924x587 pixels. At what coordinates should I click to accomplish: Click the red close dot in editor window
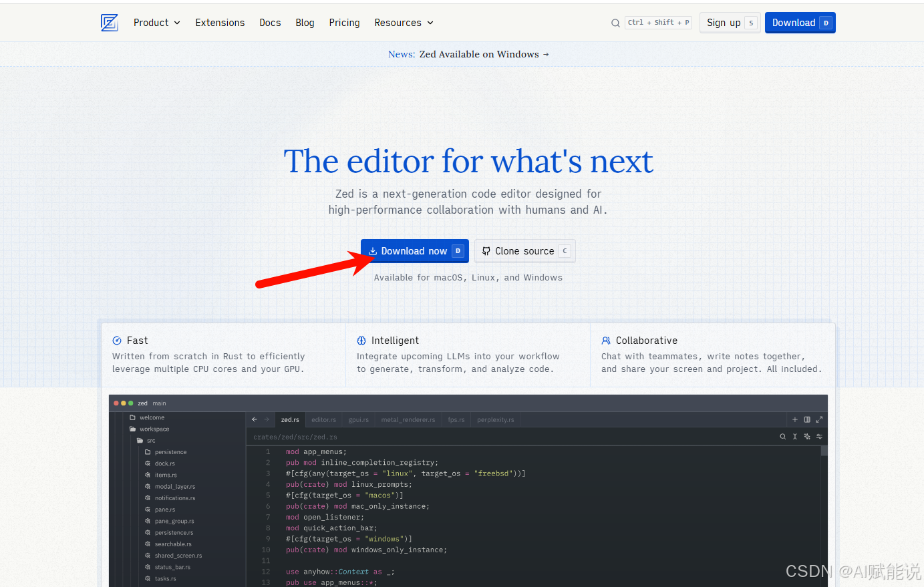tap(116, 403)
